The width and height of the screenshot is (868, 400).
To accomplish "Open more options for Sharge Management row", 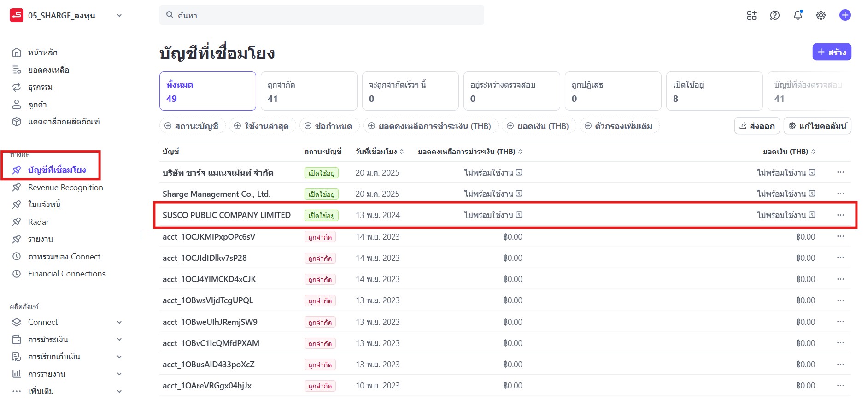I will tap(840, 194).
